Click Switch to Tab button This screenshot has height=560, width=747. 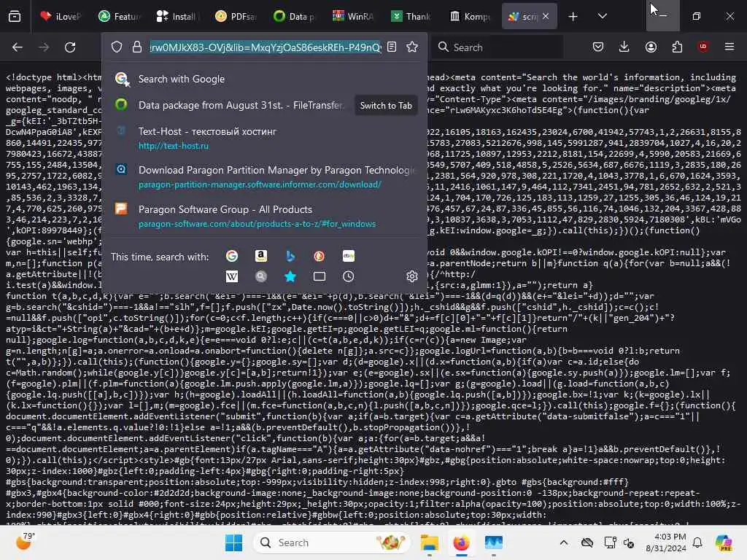(x=386, y=105)
